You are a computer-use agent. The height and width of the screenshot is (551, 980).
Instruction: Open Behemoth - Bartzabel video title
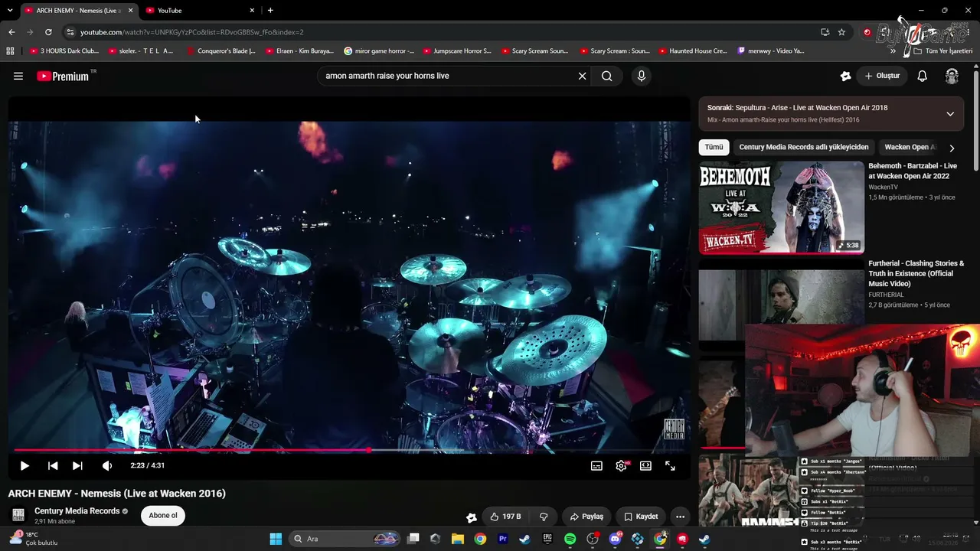coord(913,171)
